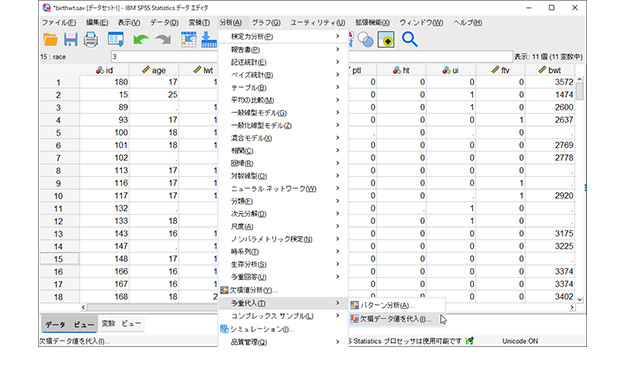Image resolution: width=630 pixels, height=380 pixels.
Task: Recall recently used dialogs icon
Action: click(116, 39)
